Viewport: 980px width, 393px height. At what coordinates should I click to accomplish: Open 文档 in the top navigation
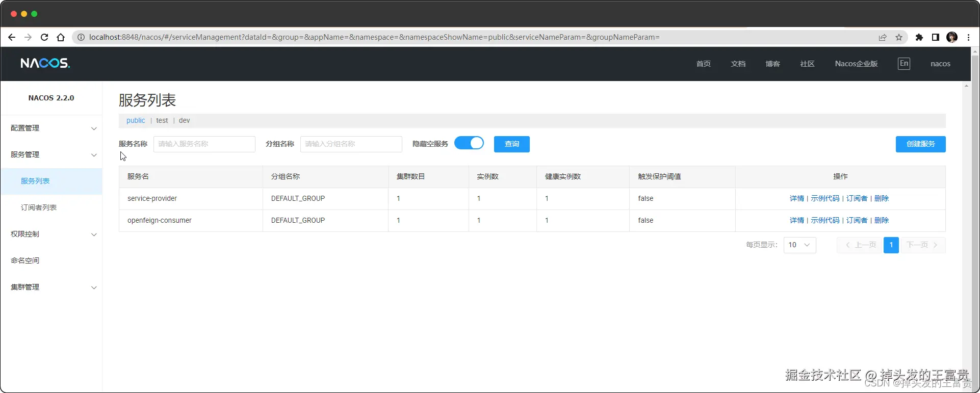pos(738,64)
